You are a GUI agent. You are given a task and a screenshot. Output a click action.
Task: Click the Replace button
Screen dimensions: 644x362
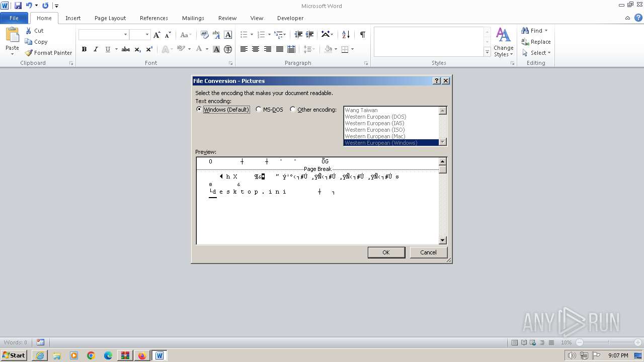[536, 42]
